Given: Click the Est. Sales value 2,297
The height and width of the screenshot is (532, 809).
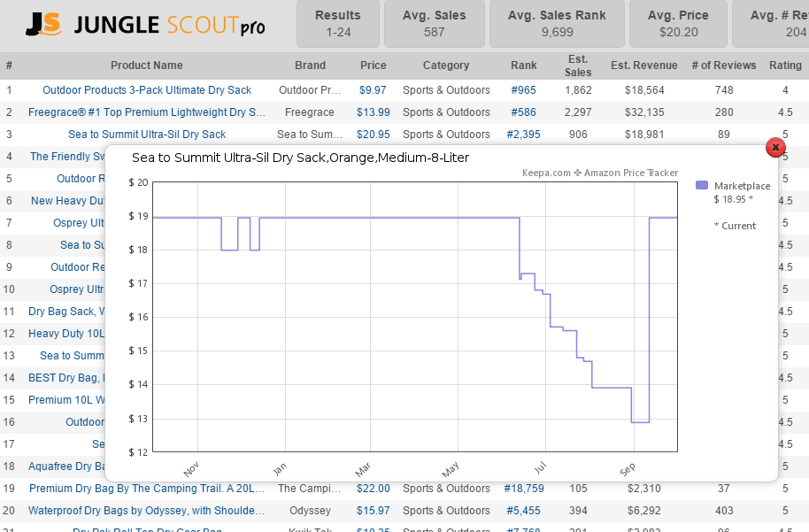Looking at the screenshot, I should 578,112.
